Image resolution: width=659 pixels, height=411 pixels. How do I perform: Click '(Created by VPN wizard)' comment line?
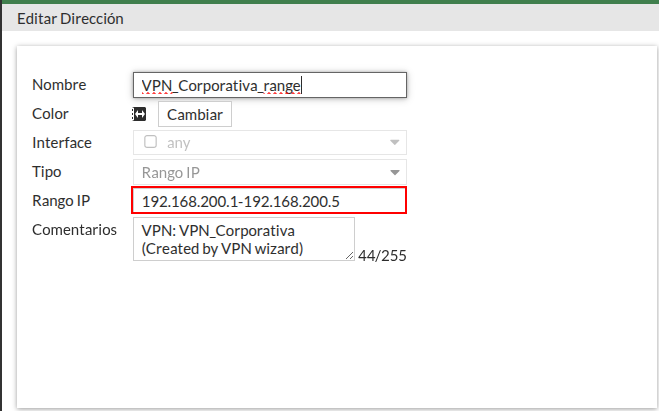pos(221,249)
